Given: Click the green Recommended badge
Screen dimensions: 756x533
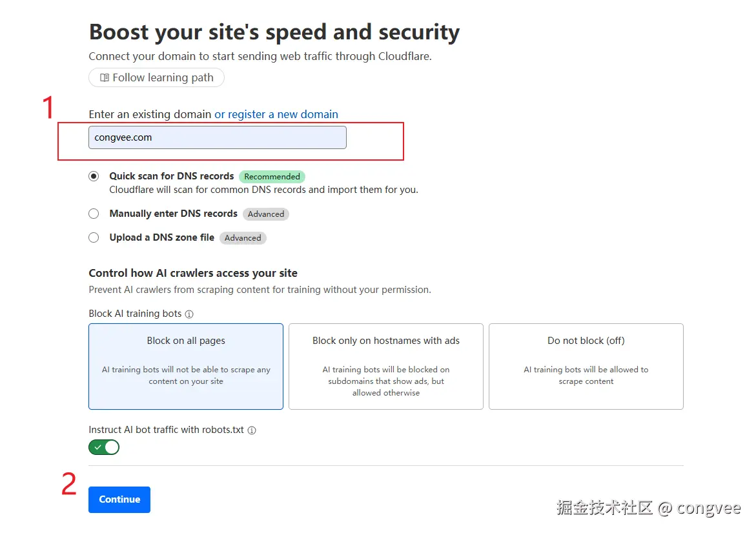Looking at the screenshot, I should tap(272, 177).
